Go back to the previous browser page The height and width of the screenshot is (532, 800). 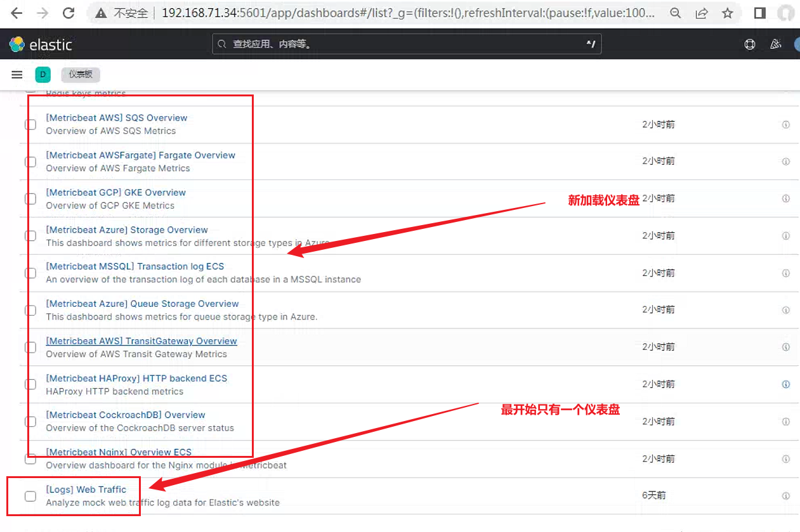pos(17,13)
